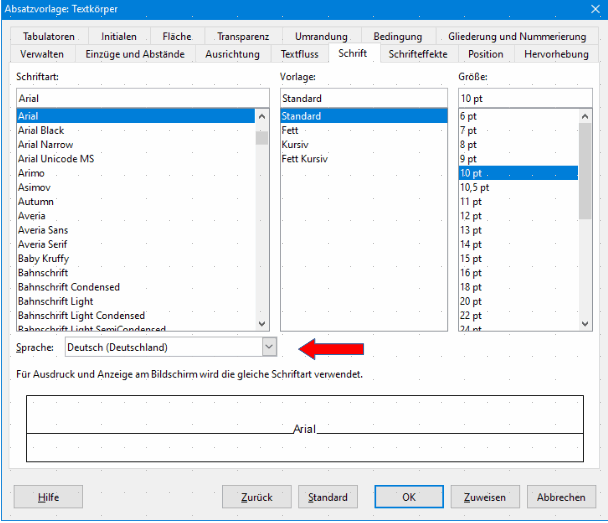Select the highlighted 10 pt size entry
608x523 pixels.
tap(518, 173)
